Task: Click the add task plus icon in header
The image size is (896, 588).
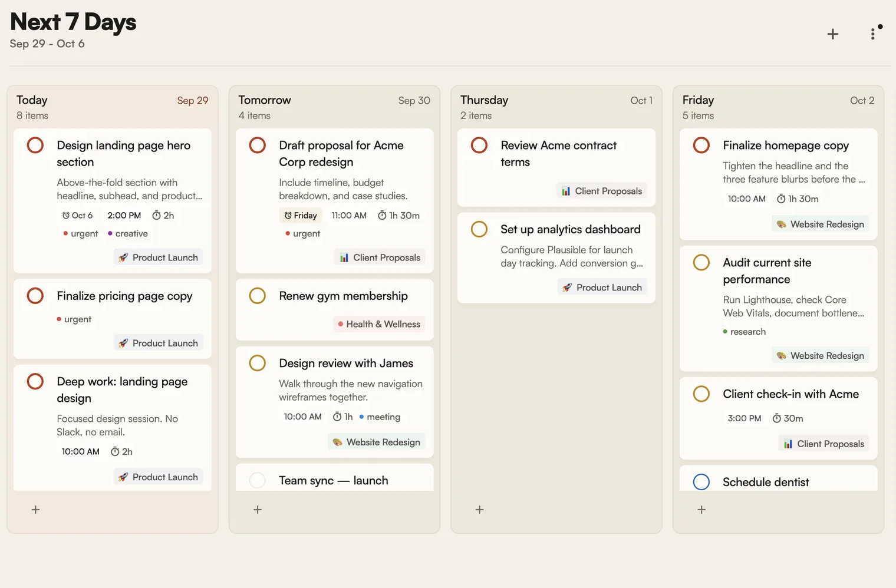Action: (x=832, y=34)
